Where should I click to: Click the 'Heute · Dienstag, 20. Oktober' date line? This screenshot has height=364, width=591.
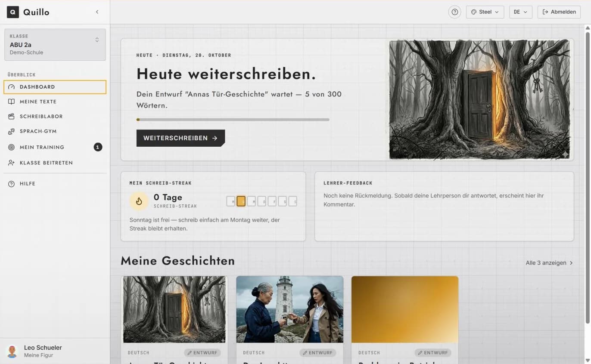point(184,55)
